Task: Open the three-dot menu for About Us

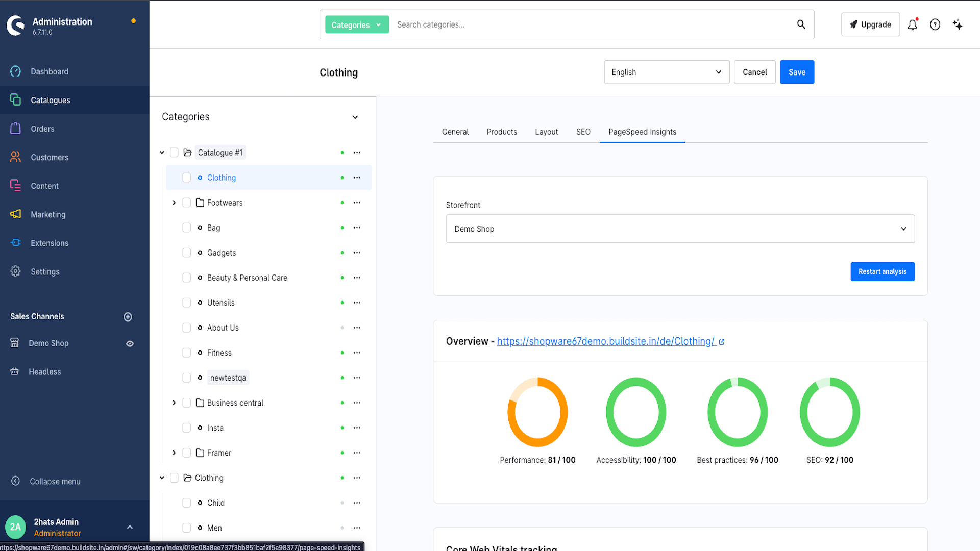Action: (x=357, y=328)
